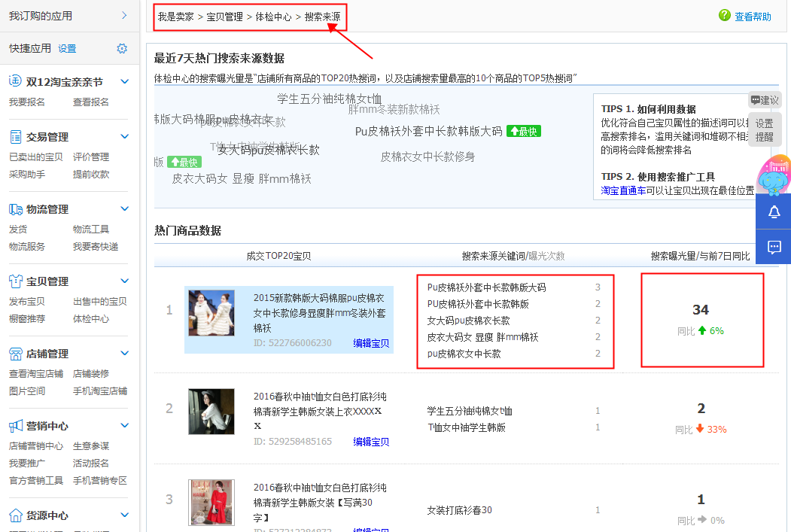Open 2015新款韩版大码棉服 product title
Screen dimensions: 791x532
[320, 313]
